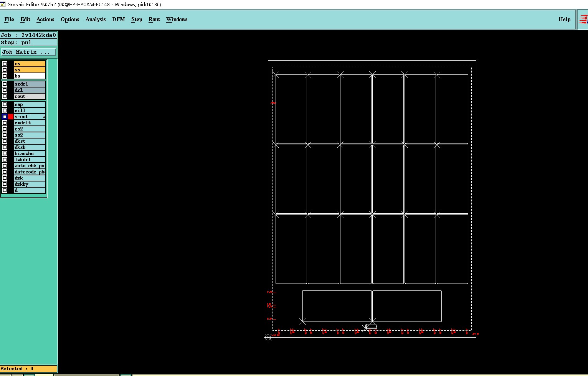Viewport: 588px width, 376px height.
Task: Open the Analysis menu
Action: point(96,19)
